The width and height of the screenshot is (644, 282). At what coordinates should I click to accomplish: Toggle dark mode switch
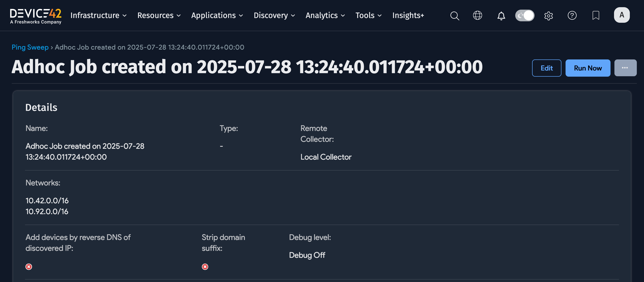click(524, 15)
